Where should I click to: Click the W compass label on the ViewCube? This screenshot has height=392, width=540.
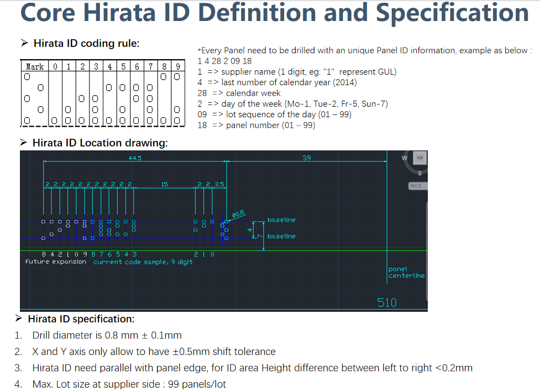click(x=405, y=158)
